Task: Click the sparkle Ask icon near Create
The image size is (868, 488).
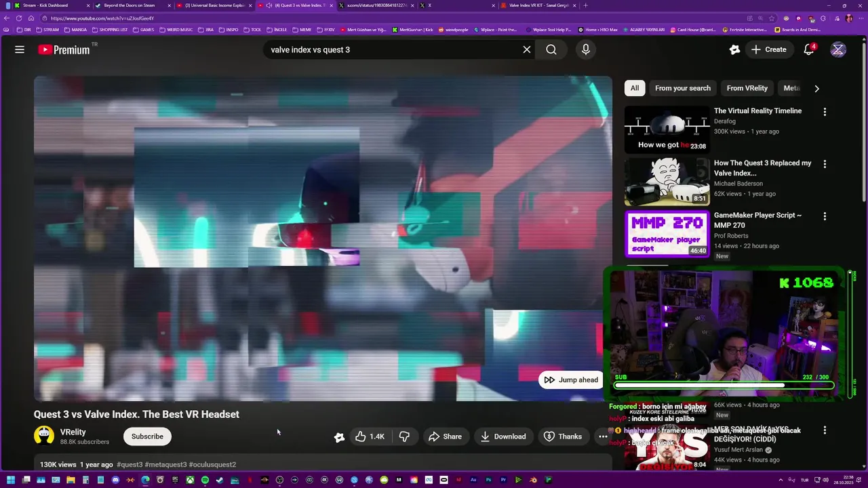Action: click(734, 49)
